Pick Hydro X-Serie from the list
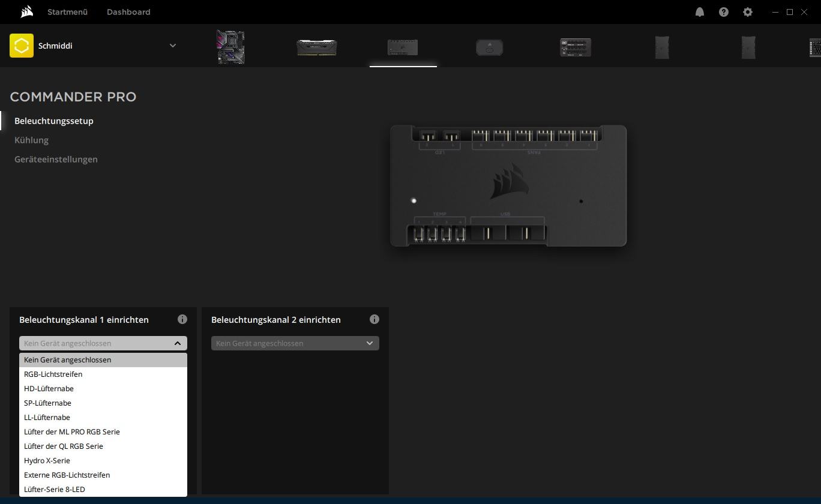The image size is (821, 504). (x=103, y=461)
